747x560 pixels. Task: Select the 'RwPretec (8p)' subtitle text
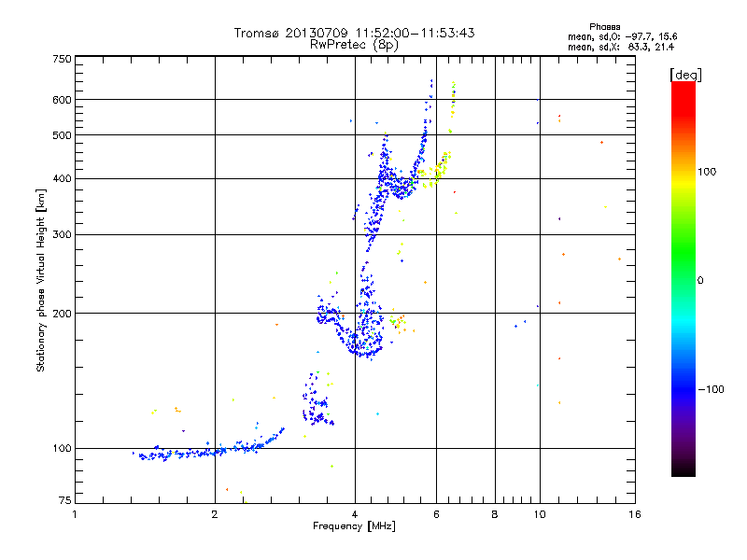(354, 45)
